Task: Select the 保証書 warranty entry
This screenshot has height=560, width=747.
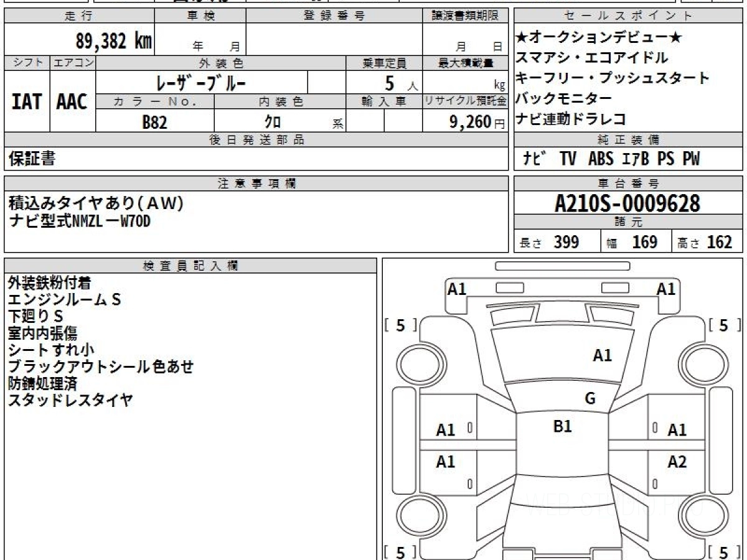Action: 32,159
